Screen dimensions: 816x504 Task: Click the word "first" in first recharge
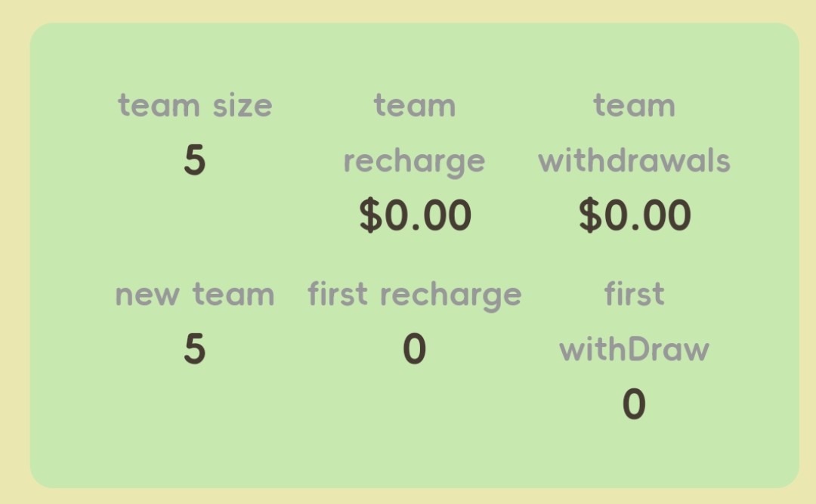click(x=338, y=294)
